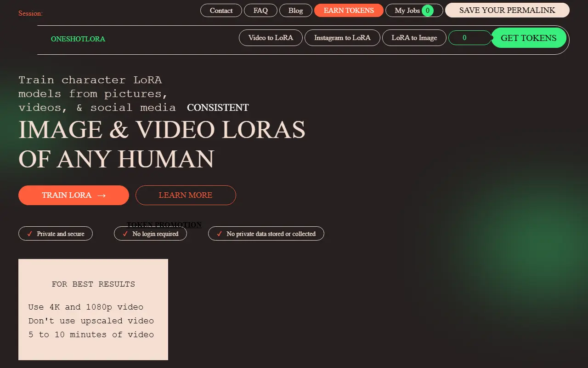Click the "IMAGE & VIDEO LORAS" heading
Image resolution: width=588 pixels, height=368 pixels.
coord(162,129)
